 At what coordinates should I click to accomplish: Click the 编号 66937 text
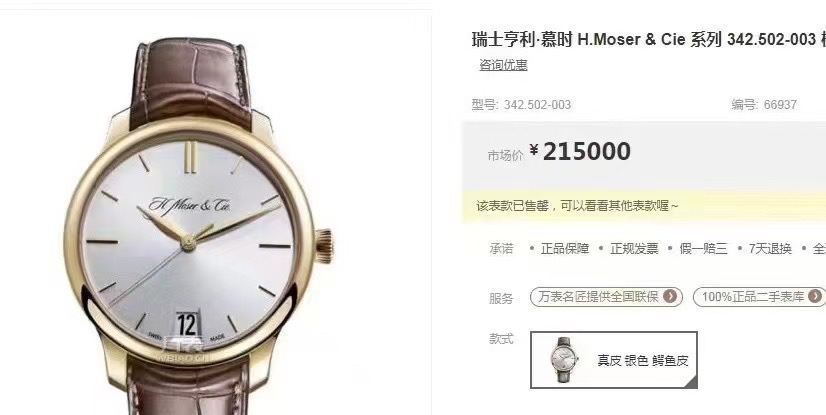click(x=764, y=104)
